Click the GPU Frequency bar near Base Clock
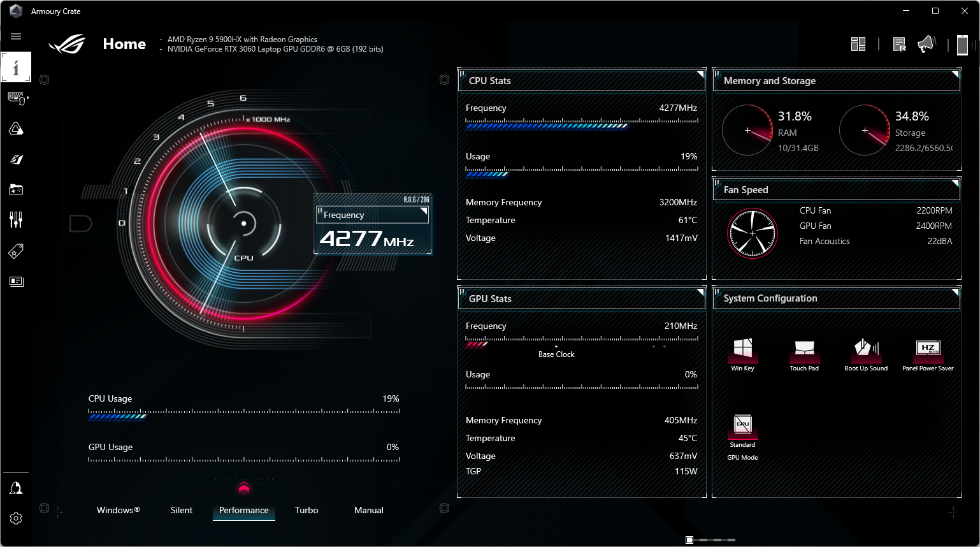 pos(582,342)
